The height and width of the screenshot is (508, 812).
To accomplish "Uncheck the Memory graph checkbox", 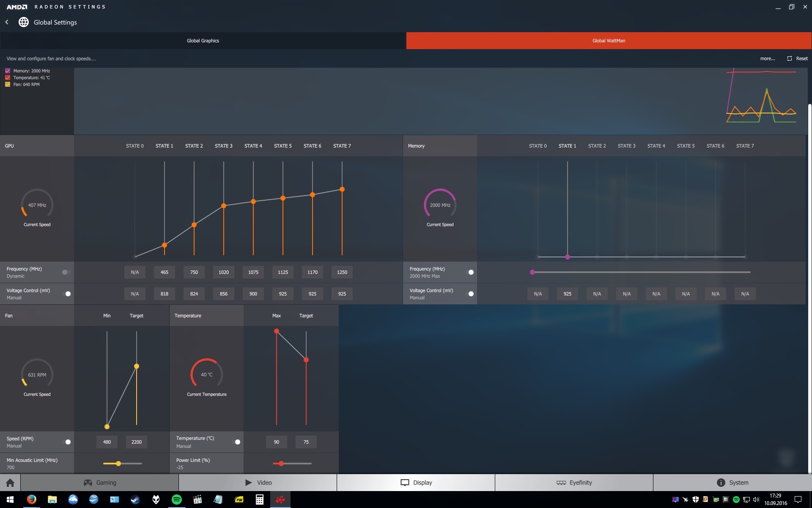I will 8,71.
